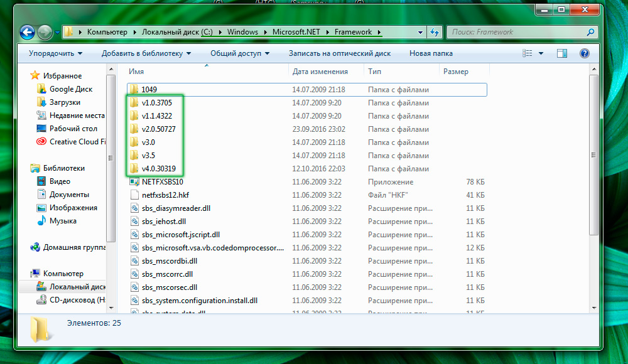Sort by Дата изменения column header
Image resolution: width=628 pixels, height=364 pixels.
click(320, 72)
